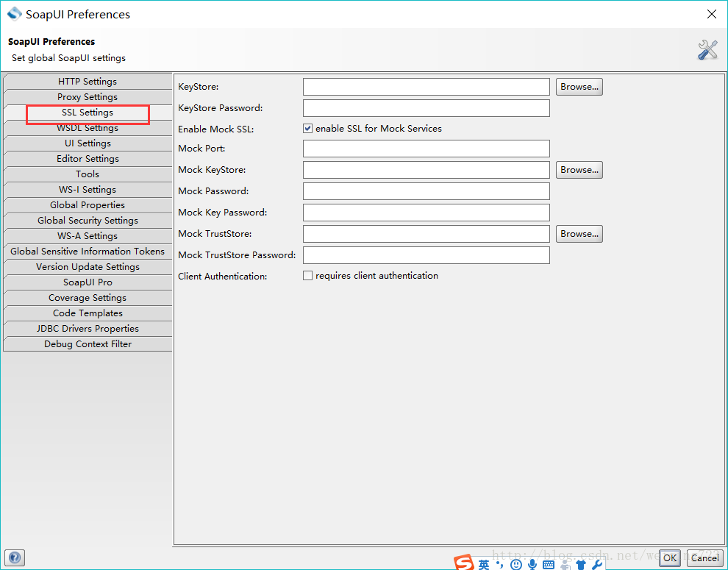Open the Proxy Settings tab
Viewport: 728px width, 570px height.
coord(88,97)
